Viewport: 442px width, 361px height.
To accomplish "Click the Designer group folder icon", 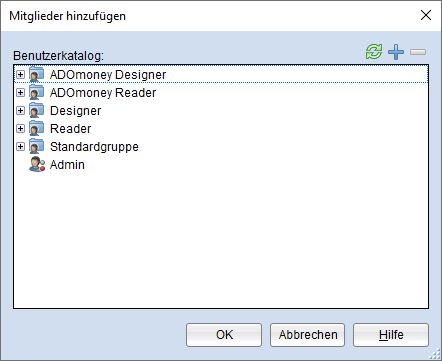I will tap(36, 110).
